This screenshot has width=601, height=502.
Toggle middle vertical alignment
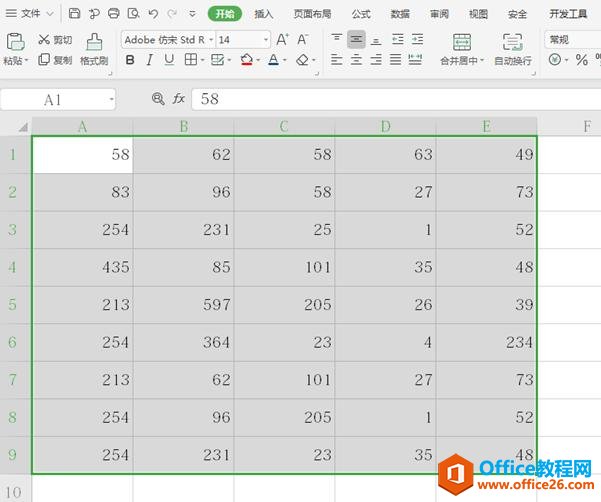click(356, 39)
